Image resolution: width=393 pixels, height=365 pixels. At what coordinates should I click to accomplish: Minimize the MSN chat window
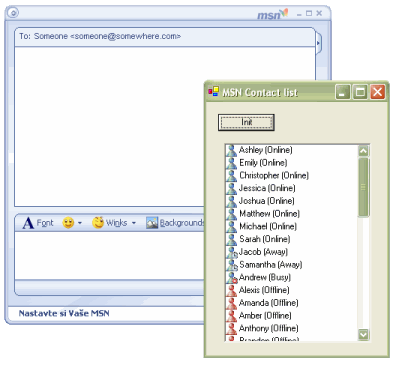(x=299, y=14)
